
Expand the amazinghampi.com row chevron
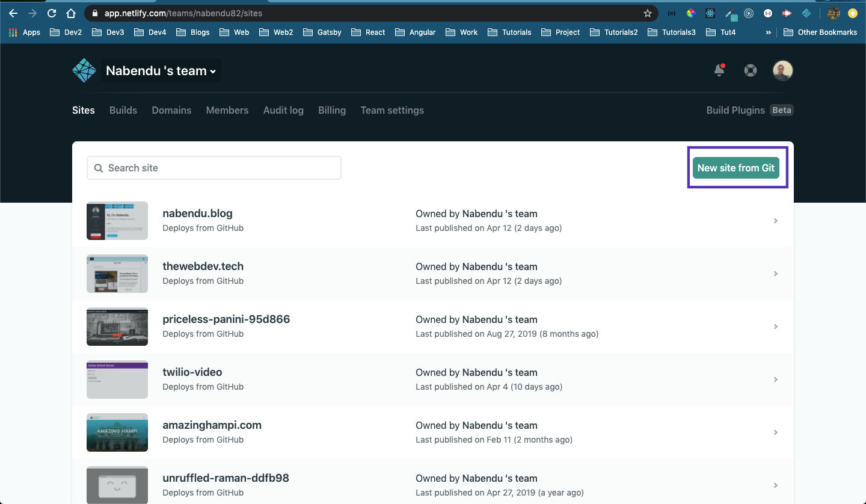(776, 432)
